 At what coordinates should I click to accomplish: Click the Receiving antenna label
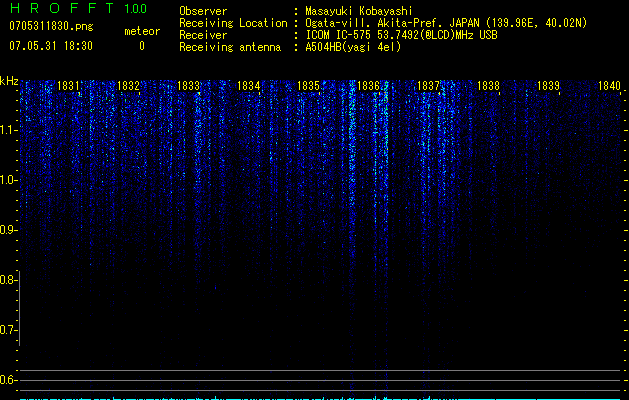(x=230, y=47)
